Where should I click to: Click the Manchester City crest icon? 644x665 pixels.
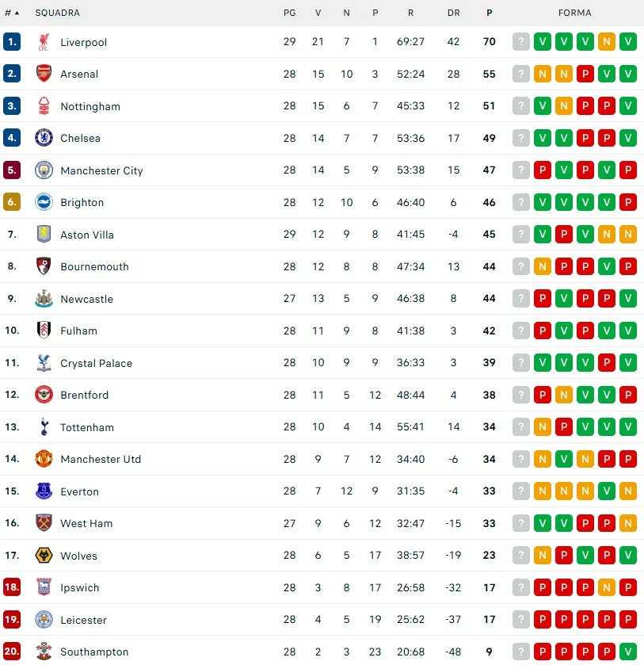tap(44, 170)
